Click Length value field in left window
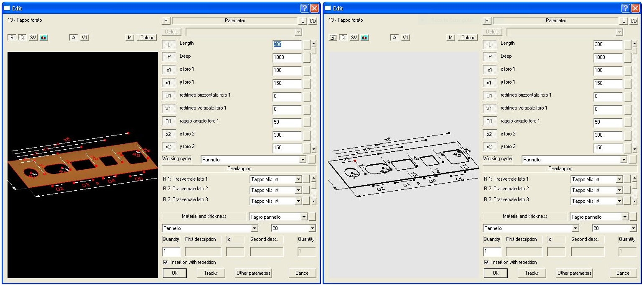This screenshot has height=286, width=644. [287, 44]
